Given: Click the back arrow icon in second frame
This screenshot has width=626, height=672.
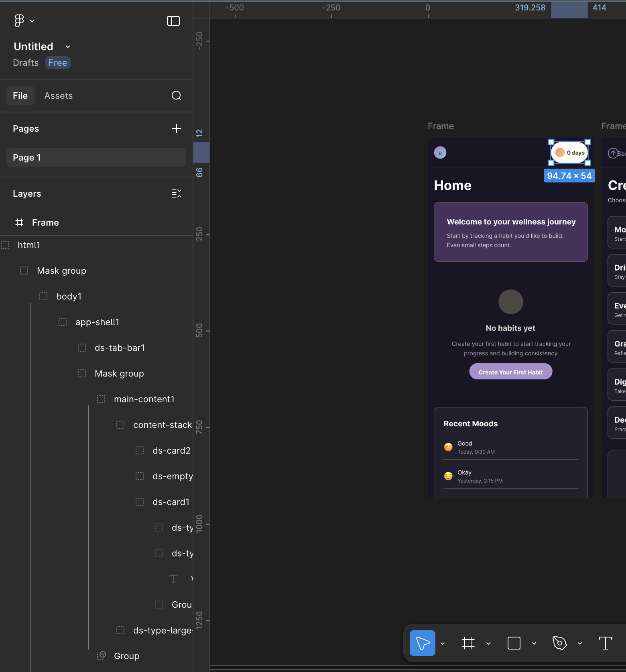Looking at the screenshot, I should 613,153.
